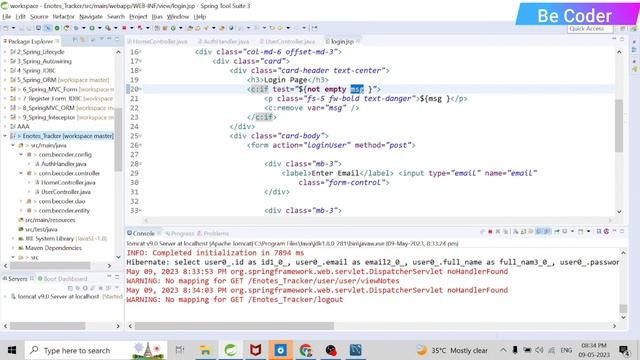Open the Window menu

pyautogui.click(x=178, y=17)
